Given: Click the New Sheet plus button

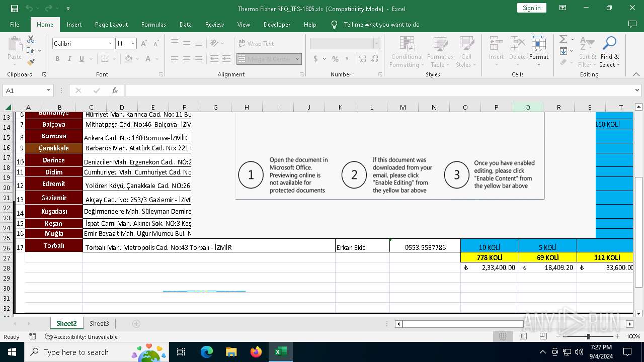Looking at the screenshot, I should [x=136, y=323].
